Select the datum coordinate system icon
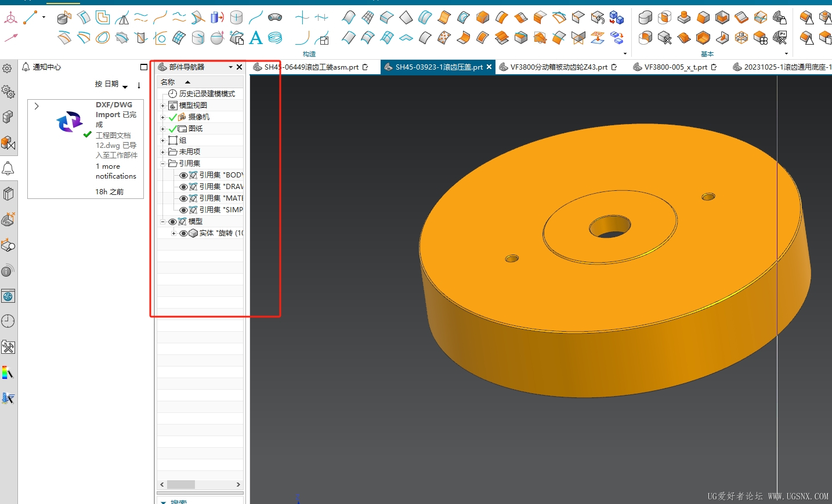Screen dimensions: 832x504 10,18
